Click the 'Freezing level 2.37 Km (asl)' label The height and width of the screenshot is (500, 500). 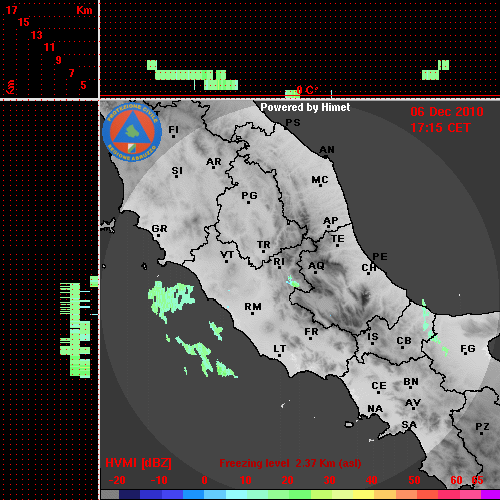coord(290,463)
